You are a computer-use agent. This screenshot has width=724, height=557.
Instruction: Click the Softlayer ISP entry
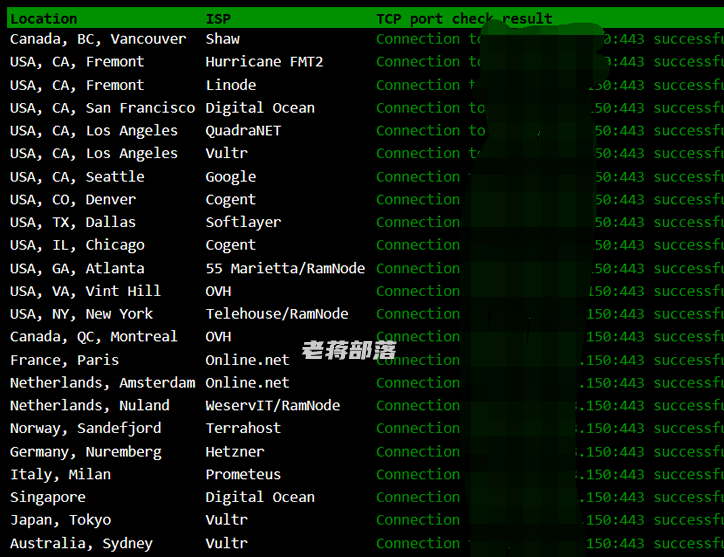(243, 222)
